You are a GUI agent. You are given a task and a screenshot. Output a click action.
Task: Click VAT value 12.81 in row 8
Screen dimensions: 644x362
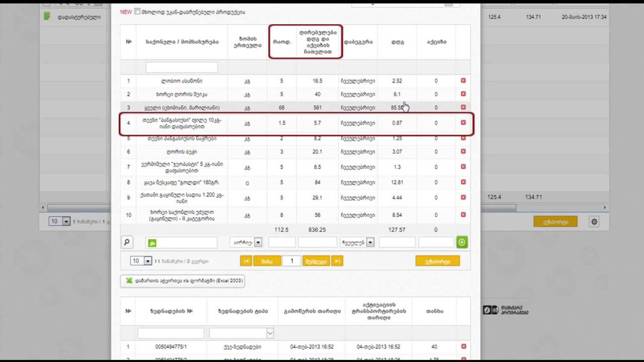click(397, 182)
